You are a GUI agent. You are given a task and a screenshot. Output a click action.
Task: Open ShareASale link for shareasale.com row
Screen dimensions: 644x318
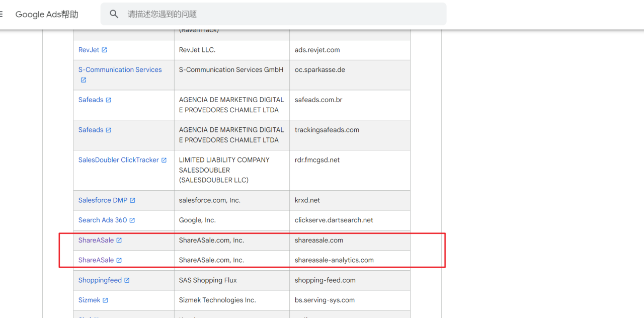96,240
